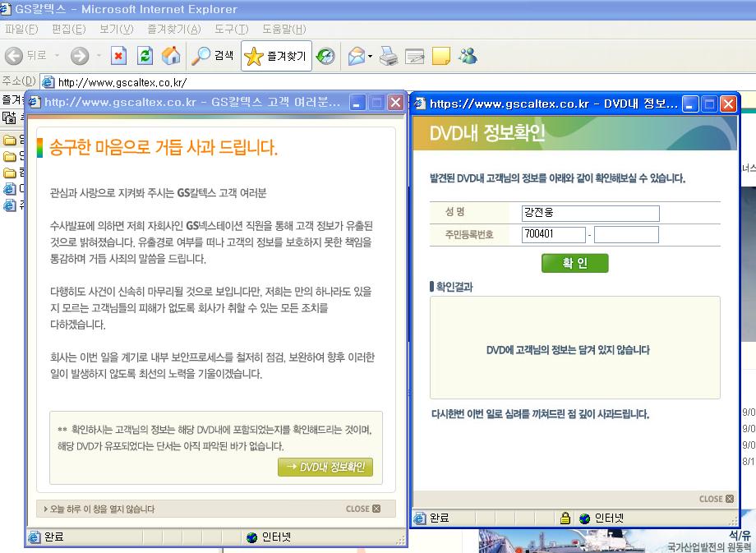This screenshot has height=553, width=756.
Task: Expand the Back button history dropdown arrow
Action: [x=57, y=56]
